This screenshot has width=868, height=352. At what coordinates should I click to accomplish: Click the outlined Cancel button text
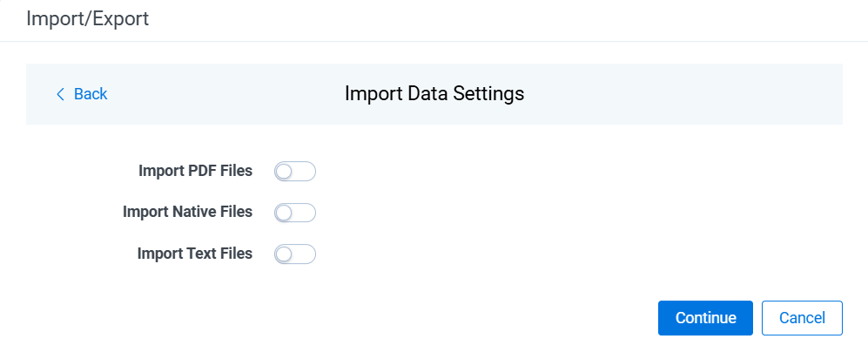(x=802, y=318)
